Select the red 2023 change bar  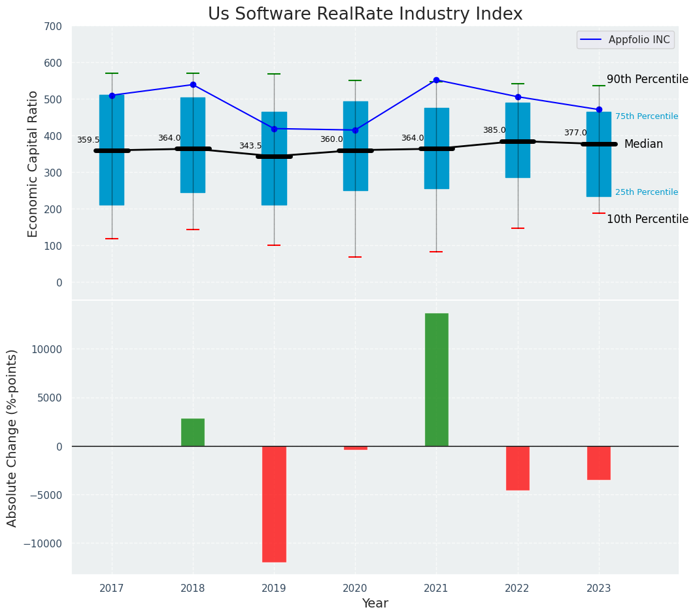598,463
